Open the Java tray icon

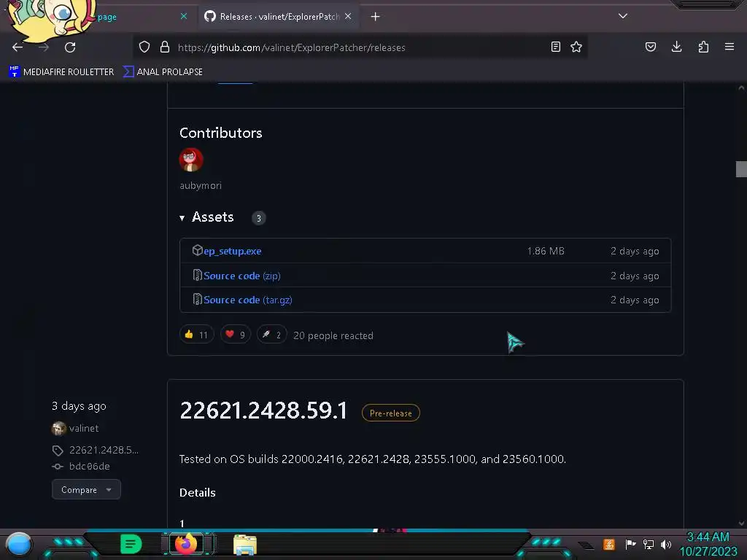click(609, 544)
